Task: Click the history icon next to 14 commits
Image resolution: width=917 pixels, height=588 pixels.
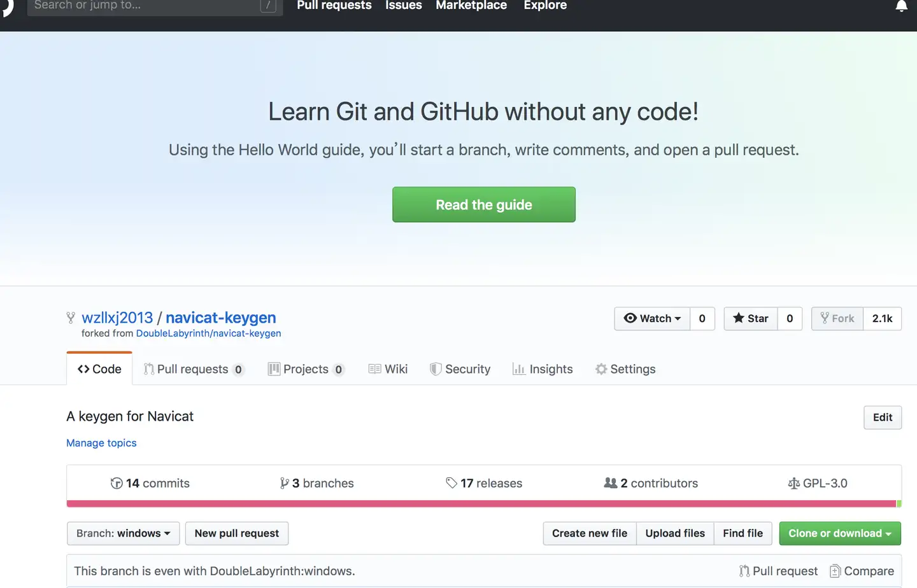Action: (x=117, y=483)
